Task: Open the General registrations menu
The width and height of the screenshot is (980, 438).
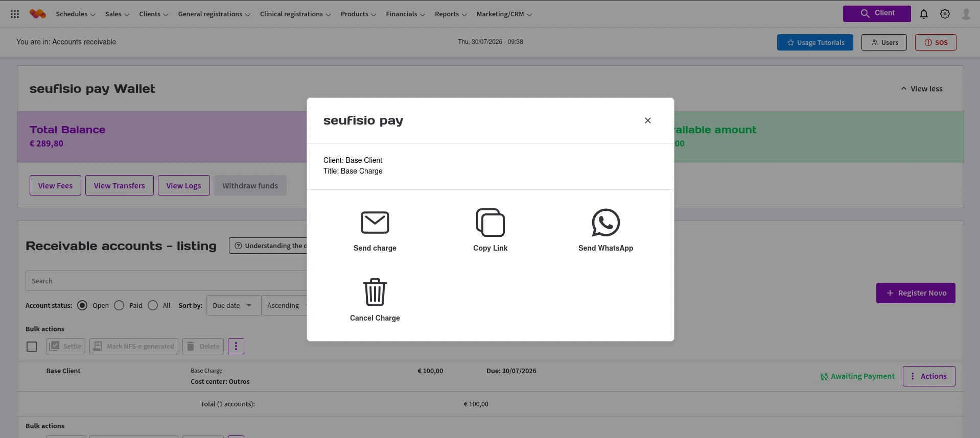Action: pyautogui.click(x=214, y=14)
